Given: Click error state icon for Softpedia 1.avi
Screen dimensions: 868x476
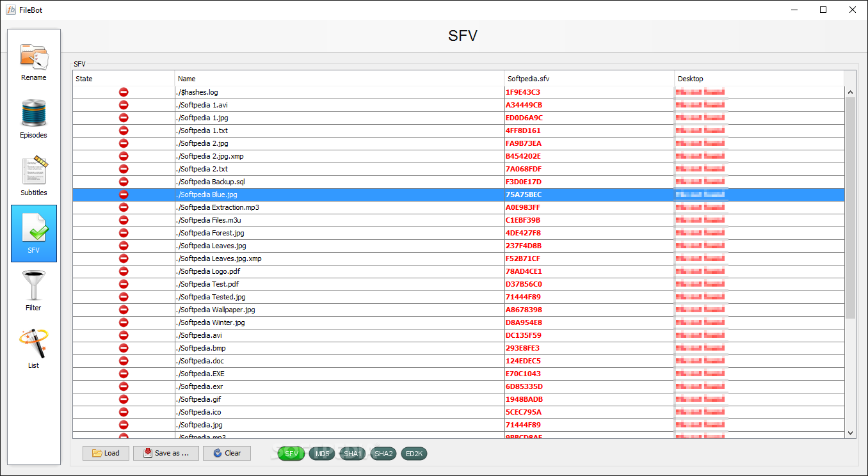Looking at the screenshot, I should tap(124, 105).
